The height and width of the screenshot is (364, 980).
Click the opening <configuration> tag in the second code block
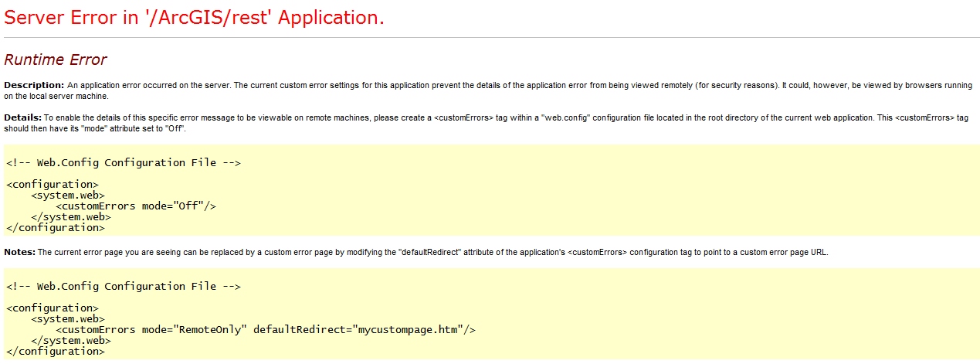tap(53, 308)
